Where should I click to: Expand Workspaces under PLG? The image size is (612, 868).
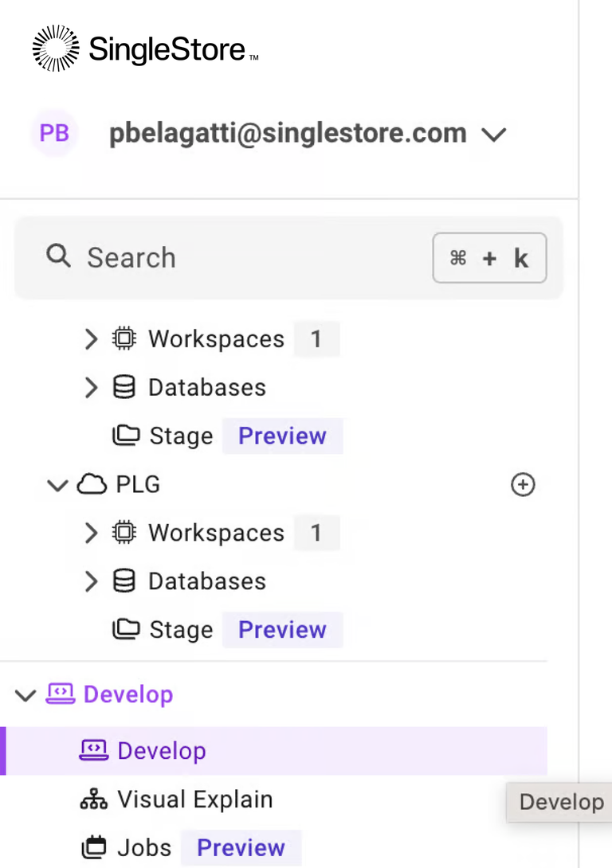(x=92, y=533)
